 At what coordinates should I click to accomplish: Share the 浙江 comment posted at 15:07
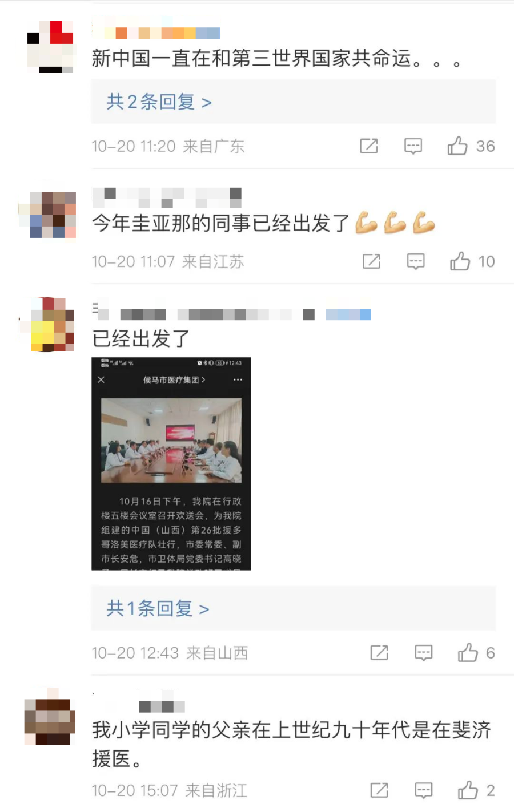[379, 790]
